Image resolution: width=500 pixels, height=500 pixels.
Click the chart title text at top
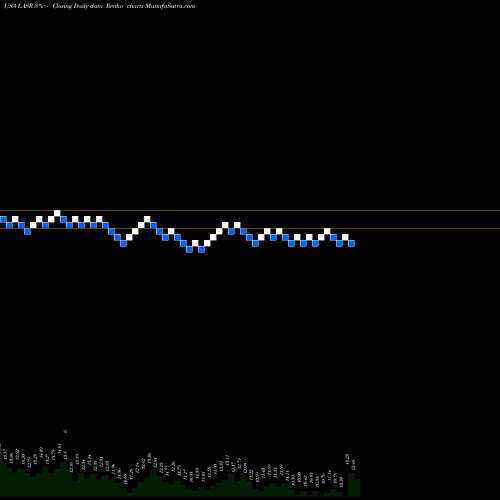tap(98, 6)
